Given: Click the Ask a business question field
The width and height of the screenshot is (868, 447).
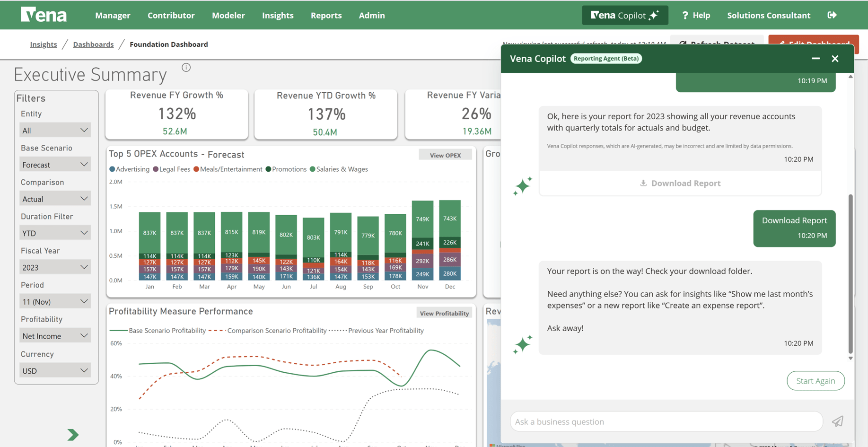Looking at the screenshot, I should [x=666, y=421].
